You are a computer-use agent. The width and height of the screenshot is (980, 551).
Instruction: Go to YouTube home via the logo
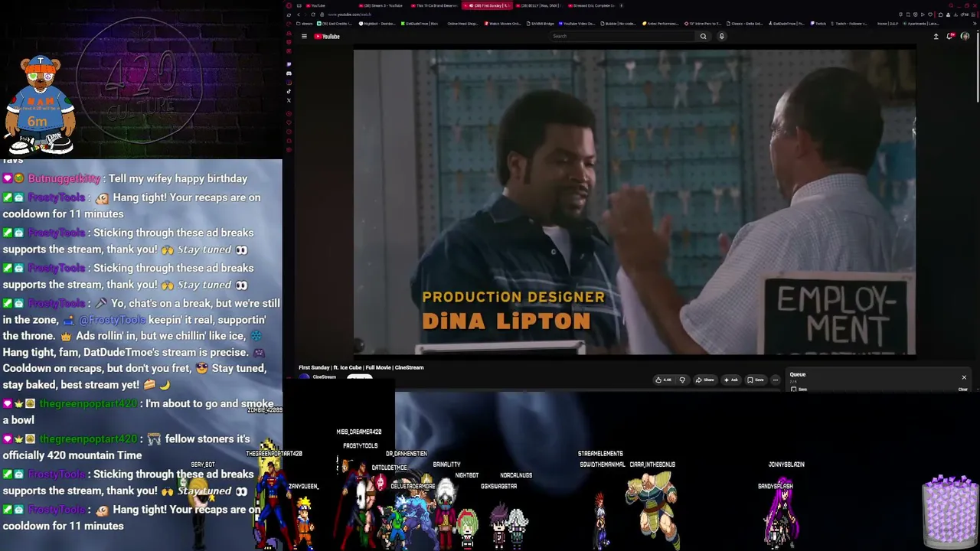[327, 36]
